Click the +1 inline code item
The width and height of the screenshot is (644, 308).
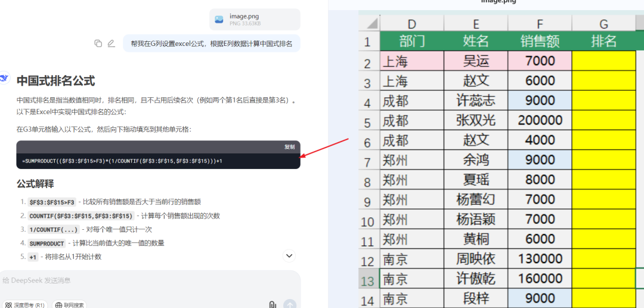(x=33, y=257)
